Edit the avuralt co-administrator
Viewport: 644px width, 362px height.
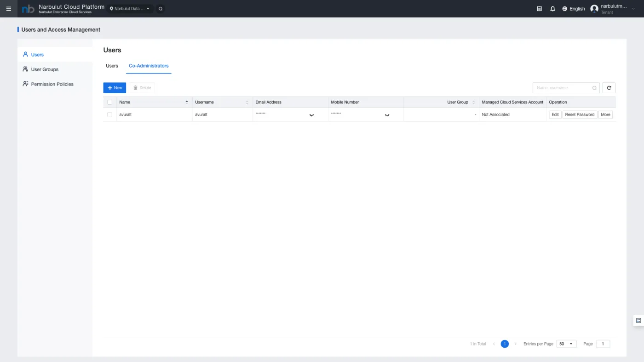(x=555, y=114)
